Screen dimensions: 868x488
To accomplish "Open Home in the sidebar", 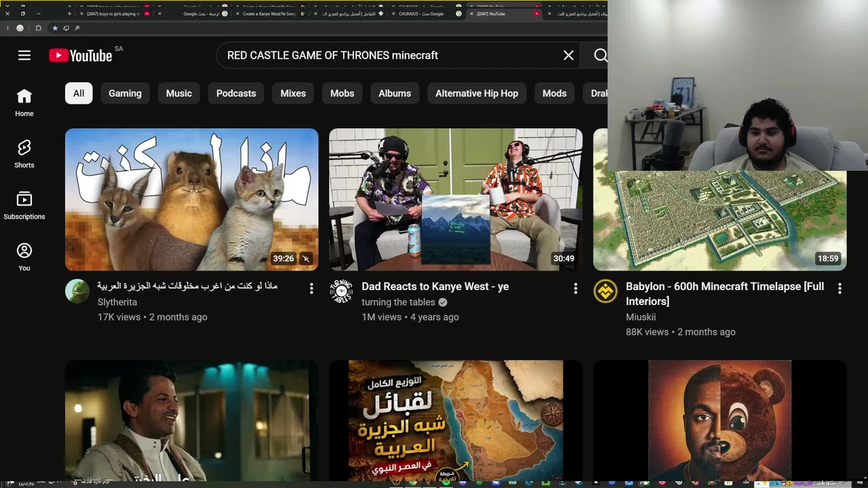I will pos(24,103).
